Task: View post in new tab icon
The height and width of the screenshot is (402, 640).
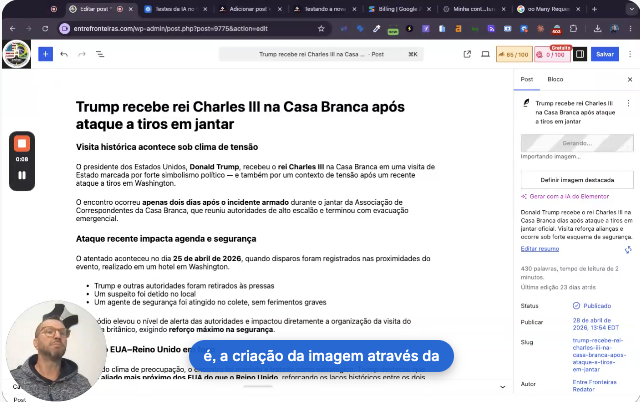Action: (467, 54)
